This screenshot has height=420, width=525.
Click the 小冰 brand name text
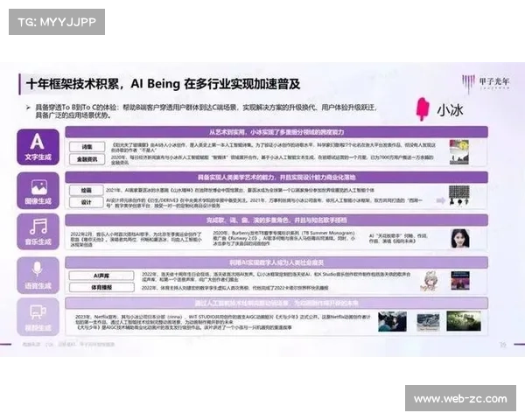click(x=450, y=110)
